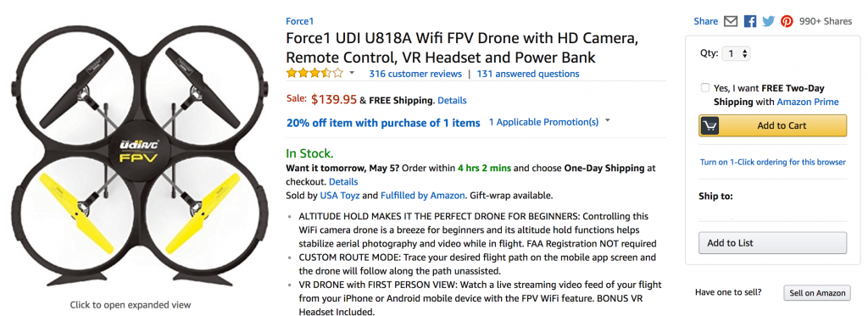Share on Twitter icon

pyautogui.click(x=768, y=21)
